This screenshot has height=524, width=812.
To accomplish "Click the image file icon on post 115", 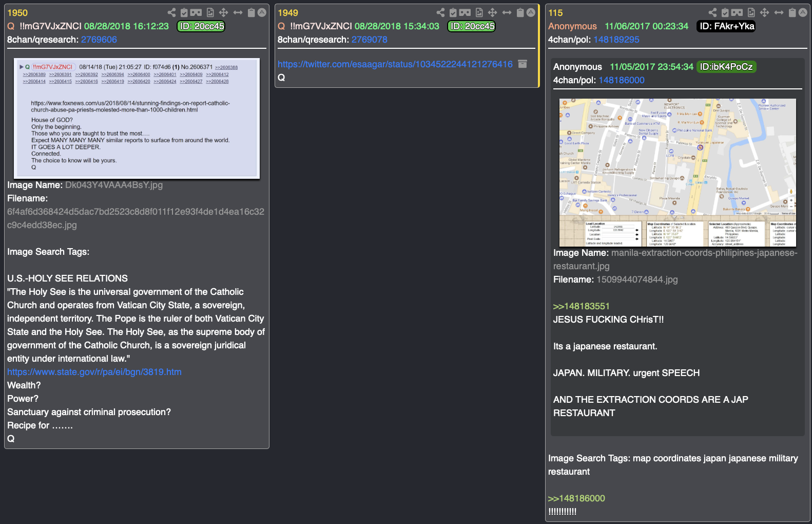I will pos(751,12).
